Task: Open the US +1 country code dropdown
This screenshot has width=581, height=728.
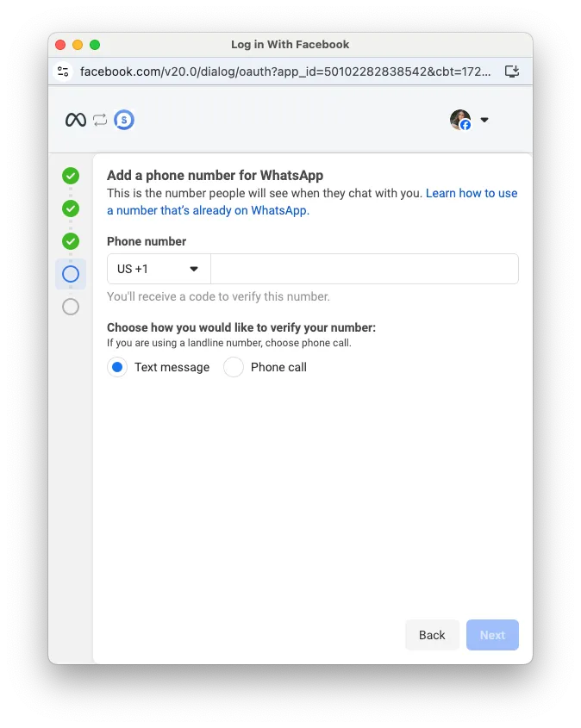Action: tap(159, 269)
